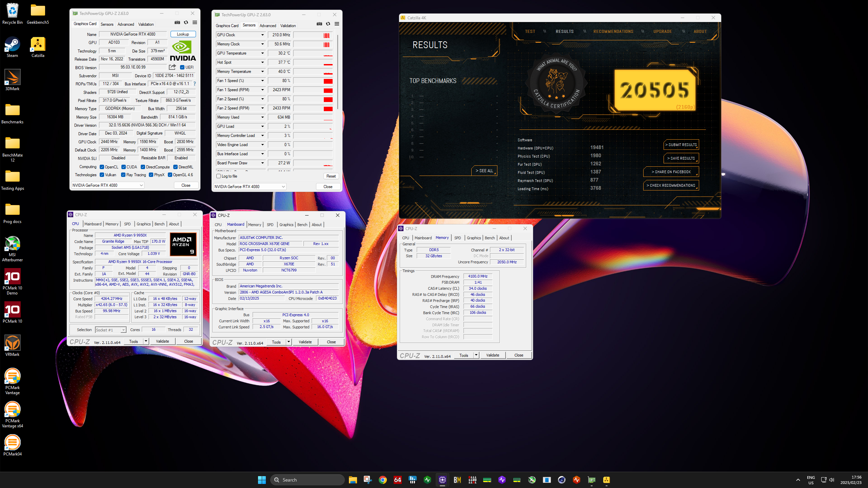Launch the Steam desktop shortcut

pos(13,47)
